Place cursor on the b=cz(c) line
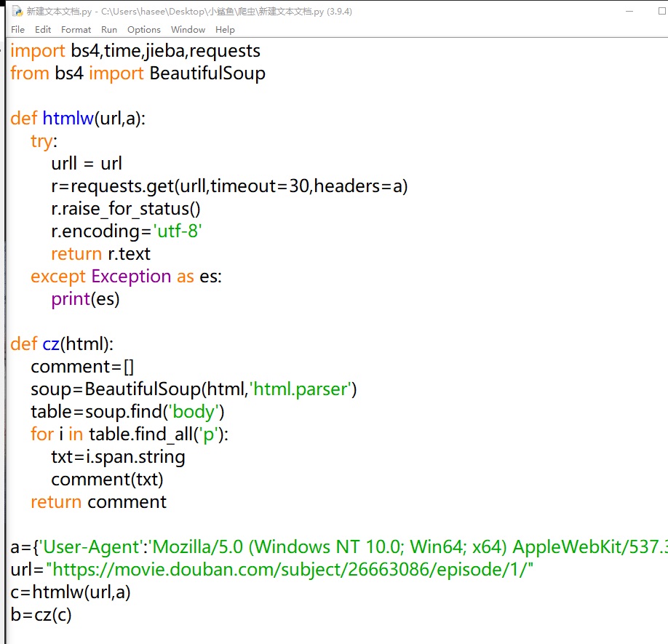 tap(41, 615)
